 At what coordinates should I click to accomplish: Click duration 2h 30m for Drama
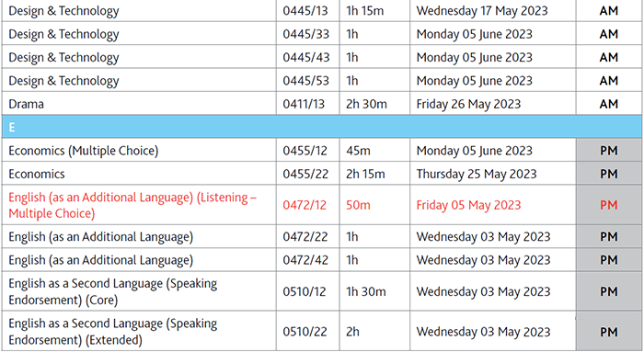coord(366,104)
